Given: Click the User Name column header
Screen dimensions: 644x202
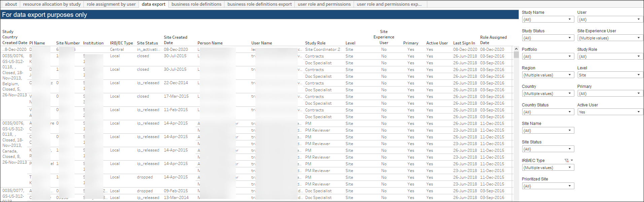Looking at the screenshot, I should coord(262,43).
